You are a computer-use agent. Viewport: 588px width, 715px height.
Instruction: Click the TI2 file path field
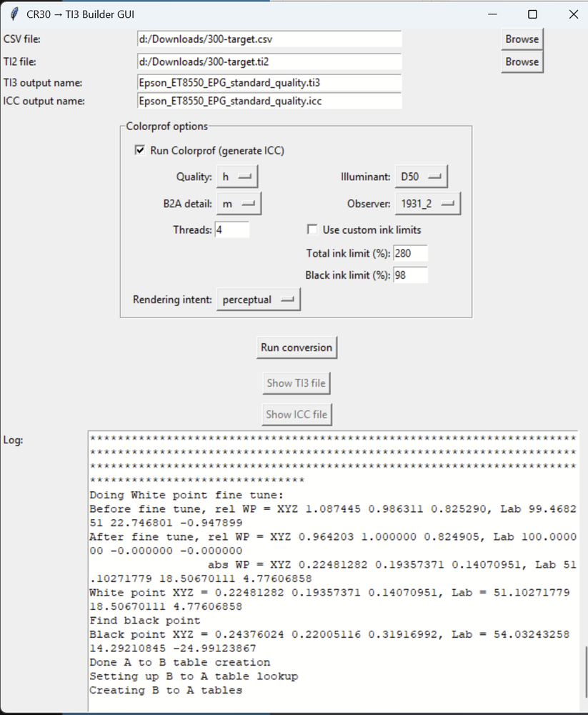click(269, 62)
